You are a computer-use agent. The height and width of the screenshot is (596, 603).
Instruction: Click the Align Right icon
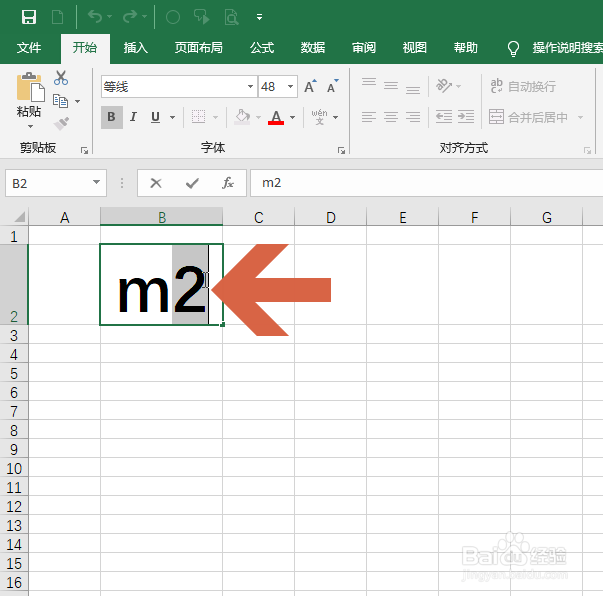(413, 117)
